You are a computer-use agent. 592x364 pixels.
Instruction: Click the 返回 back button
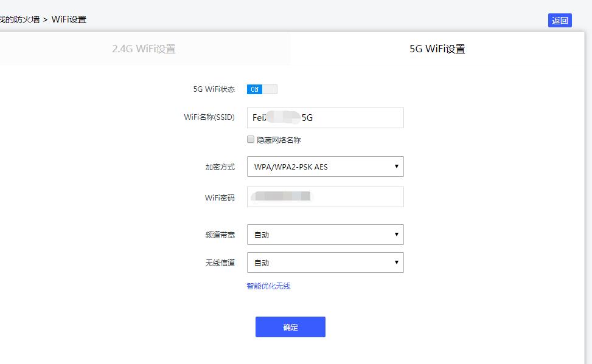[x=560, y=21]
